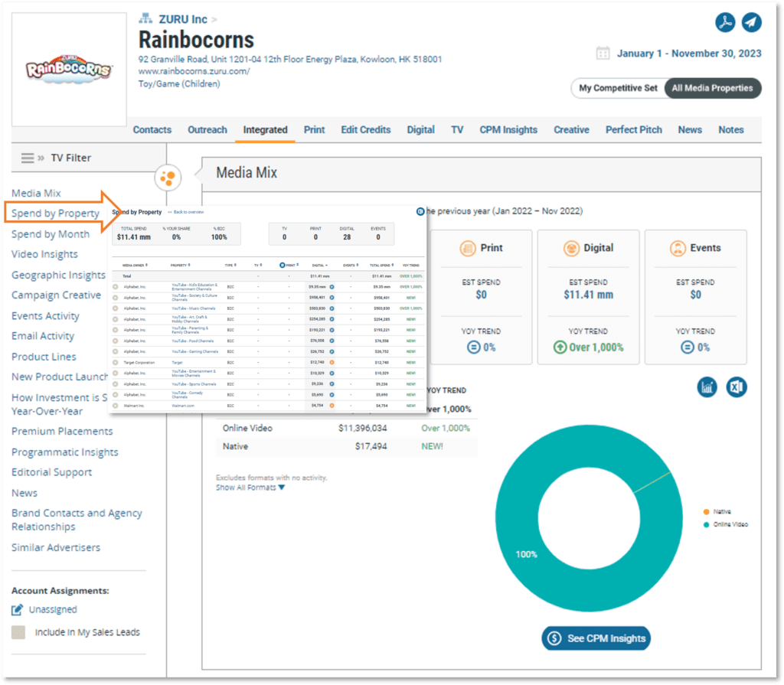Viewport: 784px width, 685px height.
Task: Open the Perfect Pitch tab
Action: tap(633, 130)
